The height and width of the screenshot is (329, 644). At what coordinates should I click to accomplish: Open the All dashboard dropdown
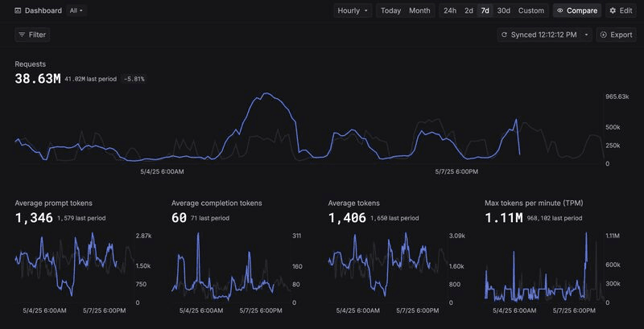click(77, 10)
